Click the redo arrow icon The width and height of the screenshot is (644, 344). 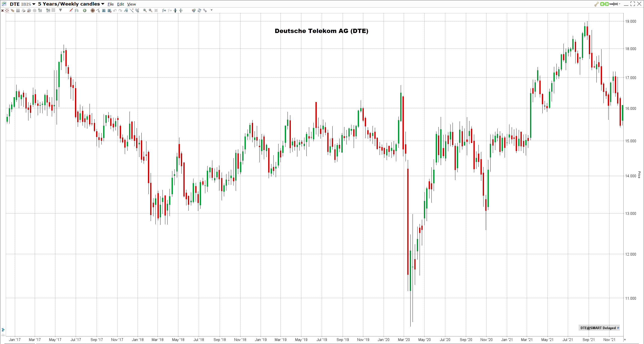click(120, 11)
